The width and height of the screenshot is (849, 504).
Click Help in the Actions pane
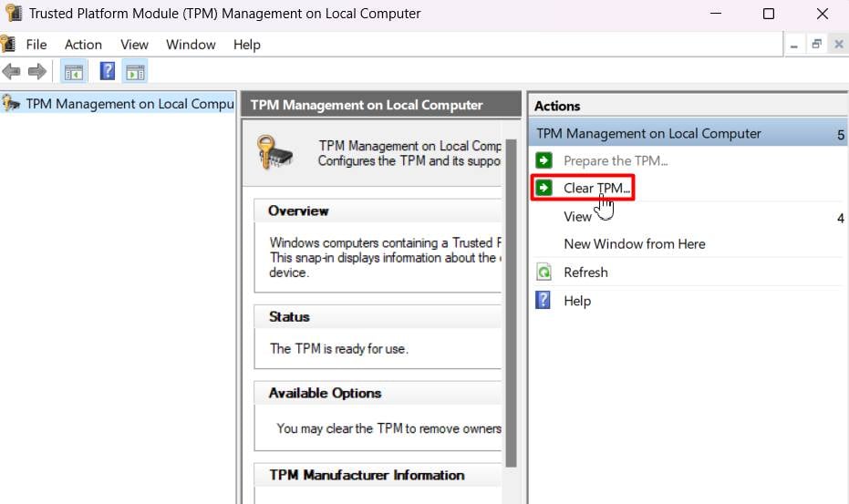tap(577, 301)
